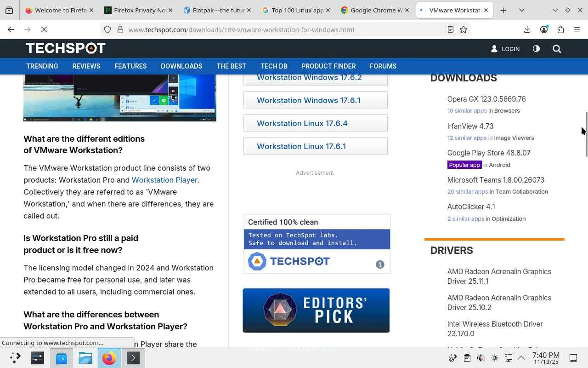Open the clipboard tray icon

coord(467,358)
